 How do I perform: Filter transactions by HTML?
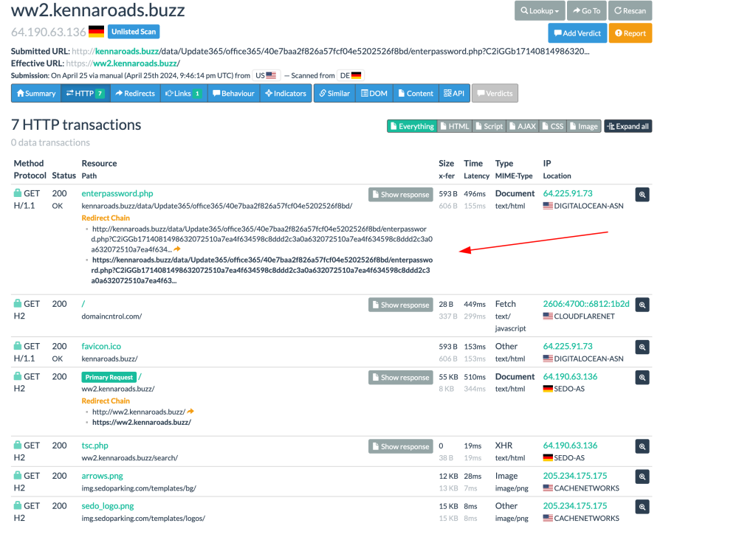coord(454,126)
